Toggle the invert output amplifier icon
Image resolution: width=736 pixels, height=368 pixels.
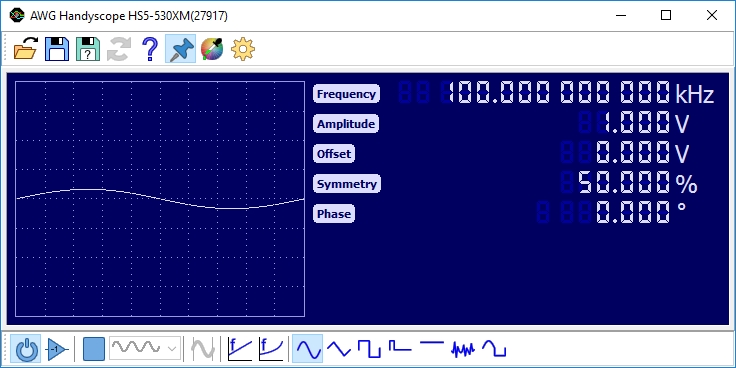pyautogui.click(x=57, y=349)
